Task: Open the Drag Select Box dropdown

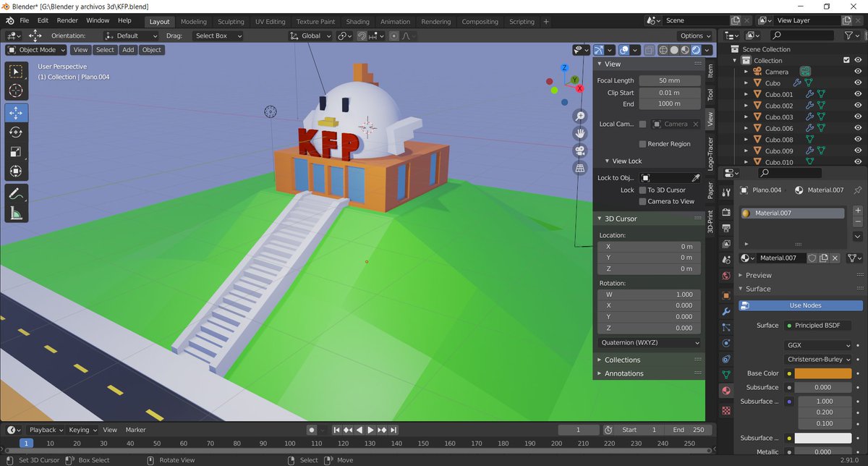Action: click(x=218, y=35)
